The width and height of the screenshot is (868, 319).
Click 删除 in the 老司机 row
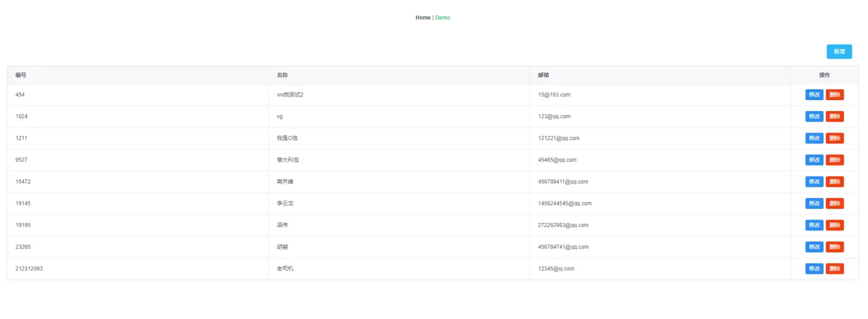click(834, 269)
